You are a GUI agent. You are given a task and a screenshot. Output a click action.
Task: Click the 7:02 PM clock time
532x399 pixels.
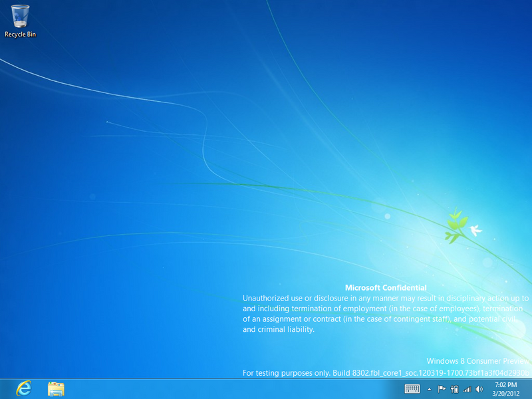(x=506, y=385)
